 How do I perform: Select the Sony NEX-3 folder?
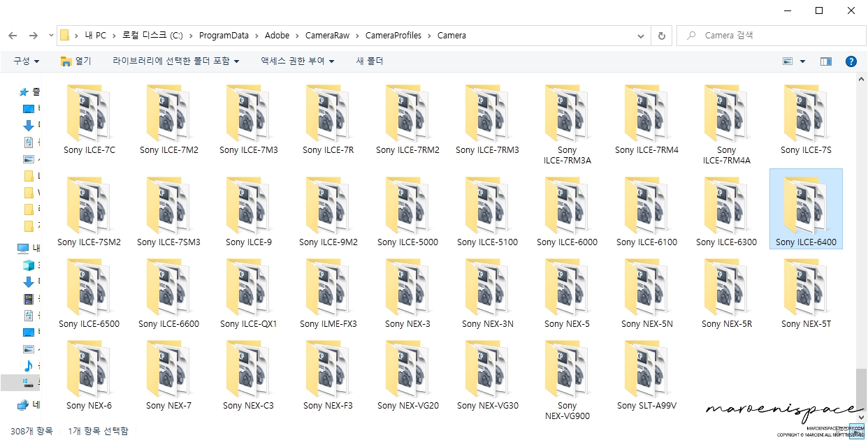407,293
